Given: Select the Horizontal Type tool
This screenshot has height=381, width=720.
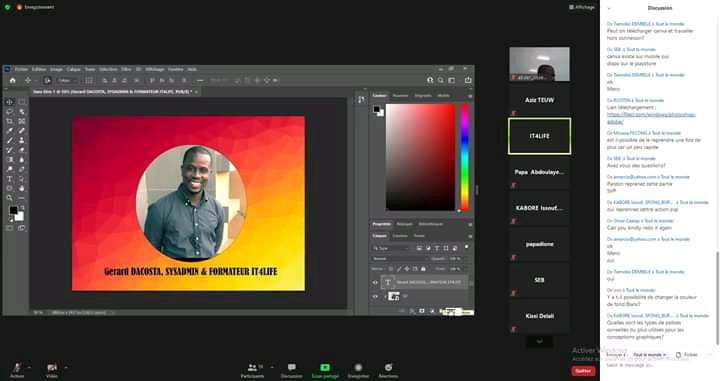Looking at the screenshot, I should (x=10, y=179).
